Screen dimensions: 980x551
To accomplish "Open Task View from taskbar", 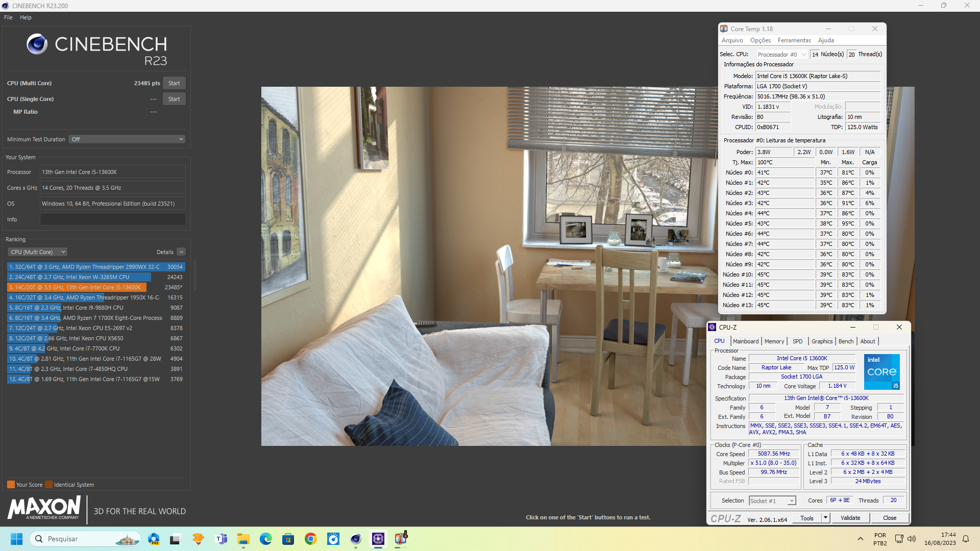I will pyautogui.click(x=176, y=539).
